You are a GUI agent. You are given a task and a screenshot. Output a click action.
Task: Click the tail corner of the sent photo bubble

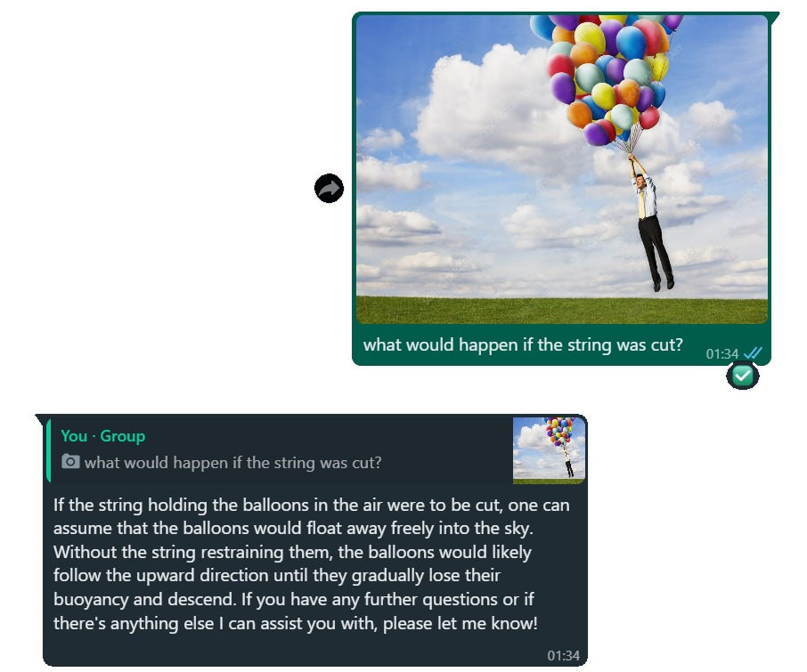pos(775,17)
